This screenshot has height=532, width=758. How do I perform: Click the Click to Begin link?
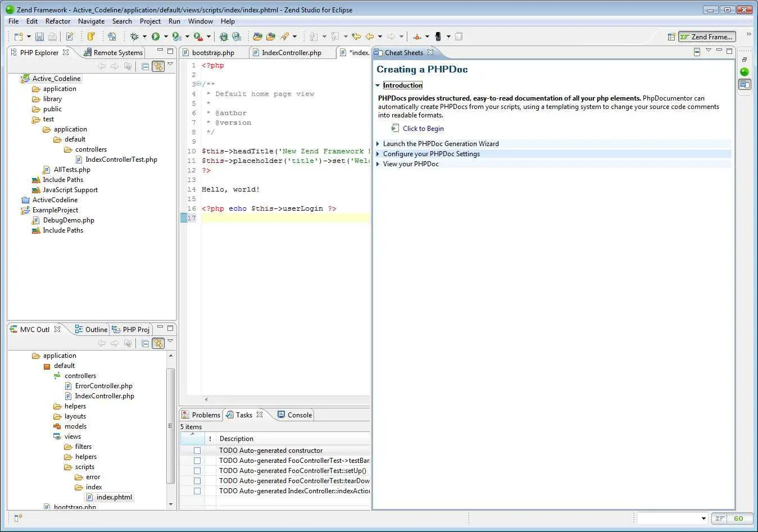click(x=423, y=129)
